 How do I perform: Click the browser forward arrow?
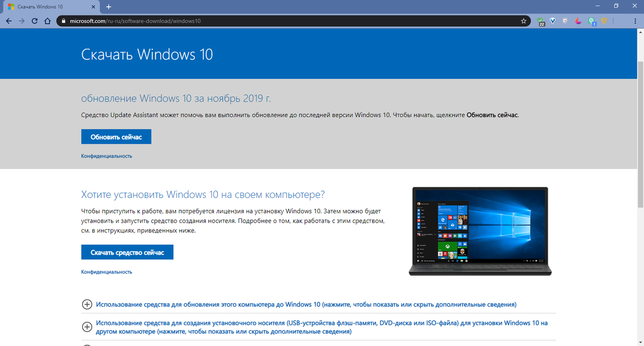click(x=21, y=21)
